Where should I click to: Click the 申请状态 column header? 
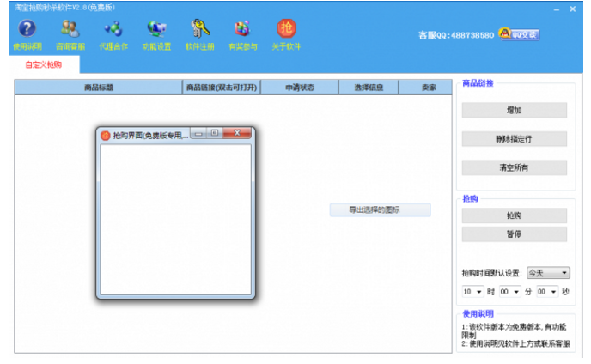(x=300, y=88)
